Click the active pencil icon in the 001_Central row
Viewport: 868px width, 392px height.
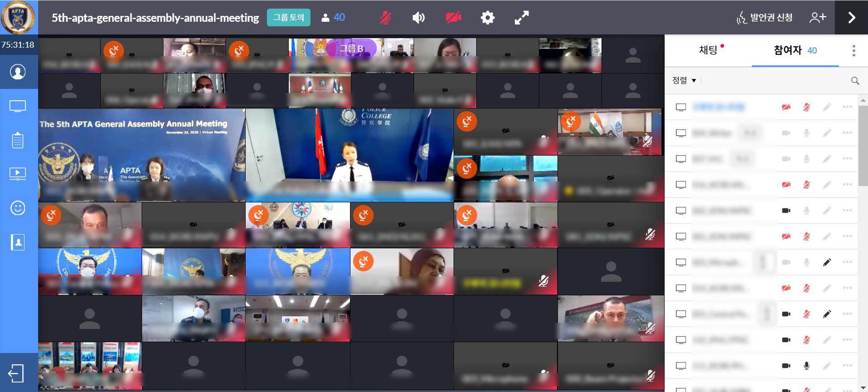coord(827,314)
